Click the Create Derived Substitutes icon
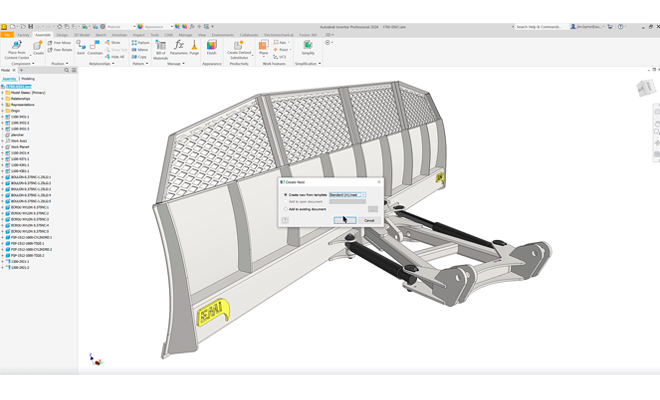Image resolution: width=660 pixels, height=400 pixels. click(239, 46)
